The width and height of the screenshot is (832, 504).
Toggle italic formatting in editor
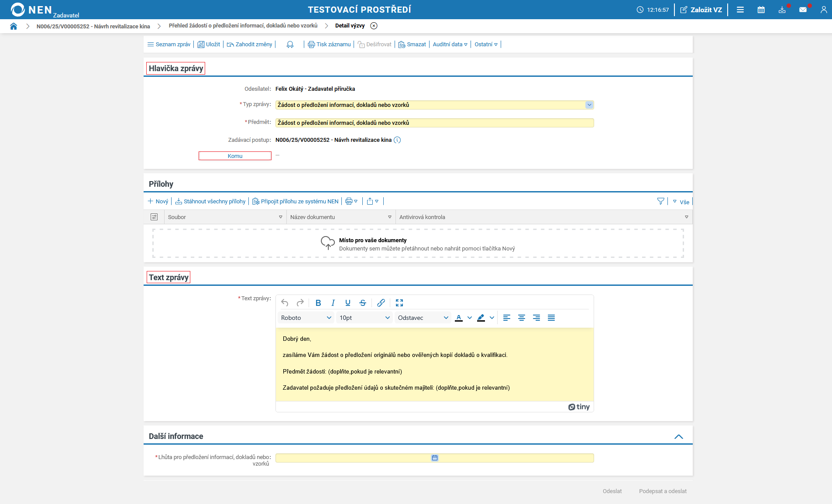click(333, 303)
